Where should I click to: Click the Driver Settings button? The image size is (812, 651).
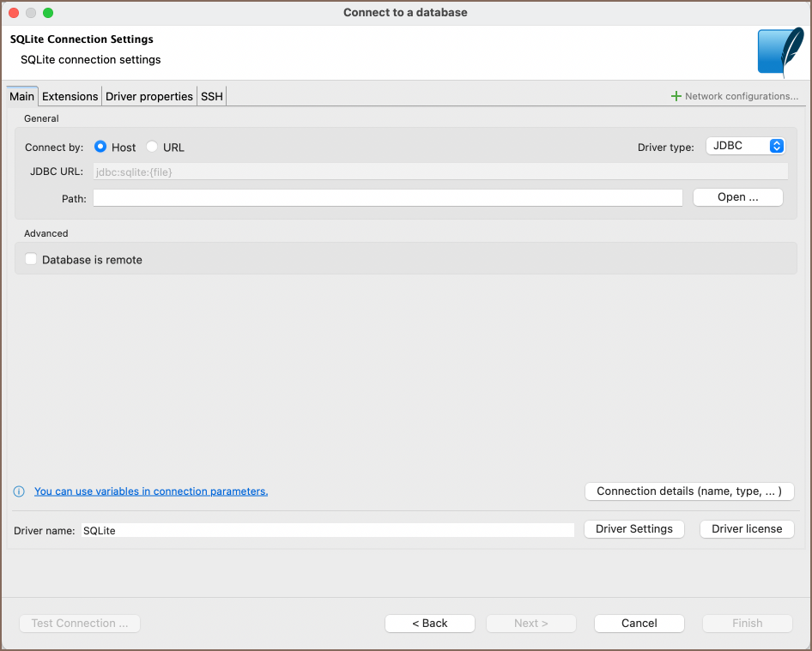633,529
